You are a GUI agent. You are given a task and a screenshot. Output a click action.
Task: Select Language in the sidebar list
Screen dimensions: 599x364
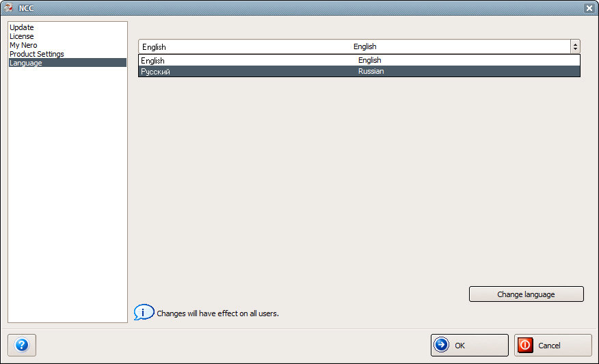tap(68, 63)
